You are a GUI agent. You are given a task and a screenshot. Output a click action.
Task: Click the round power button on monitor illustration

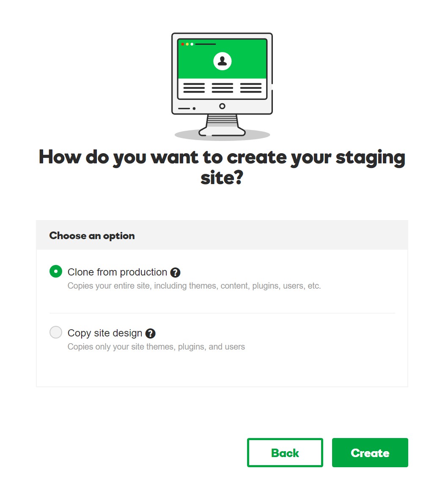(222, 106)
